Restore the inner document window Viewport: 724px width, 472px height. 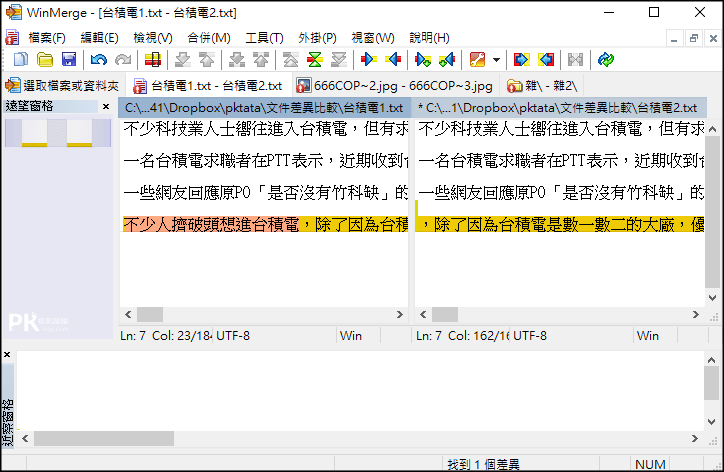point(694,39)
